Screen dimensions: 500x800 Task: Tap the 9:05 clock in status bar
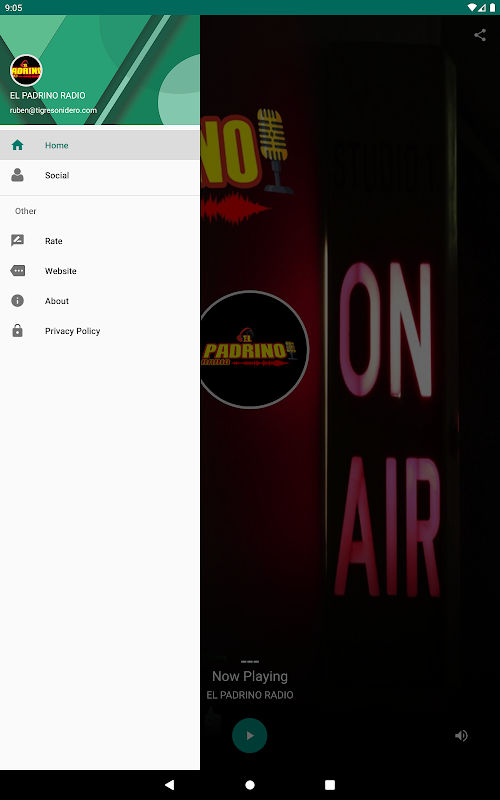click(13, 8)
